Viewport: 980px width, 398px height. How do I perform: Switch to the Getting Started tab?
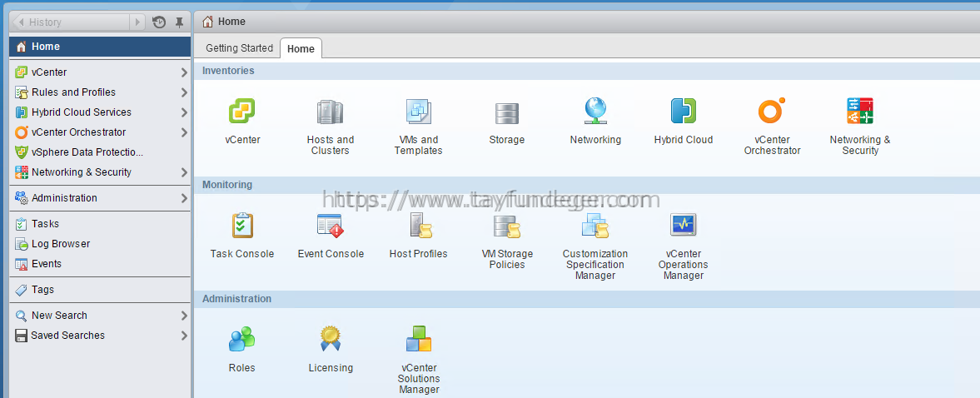[x=239, y=48]
